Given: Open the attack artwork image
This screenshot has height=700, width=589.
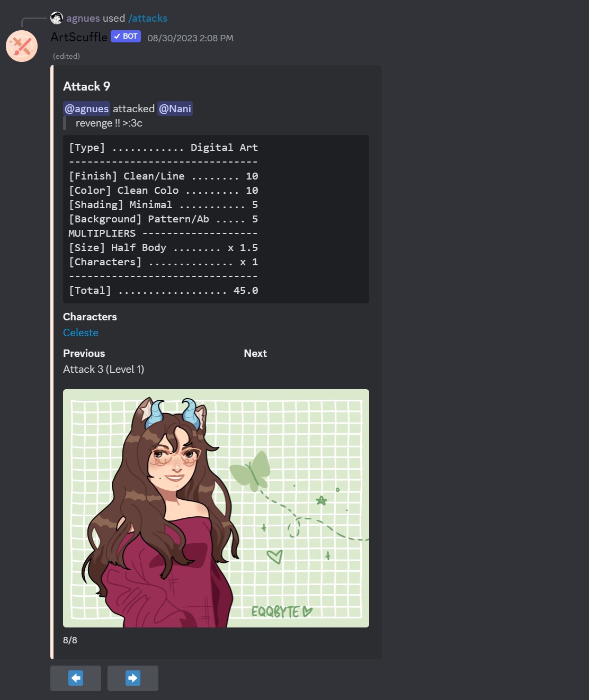Looking at the screenshot, I should (216, 508).
